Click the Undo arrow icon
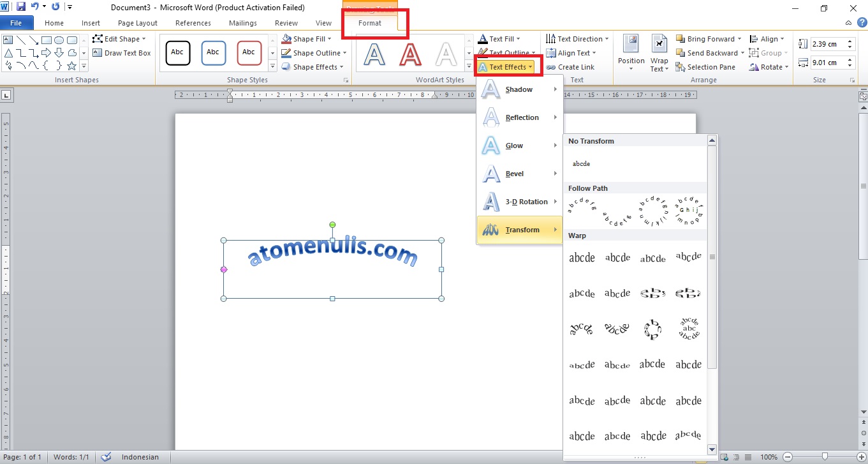The image size is (868, 464). click(x=34, y=7)
